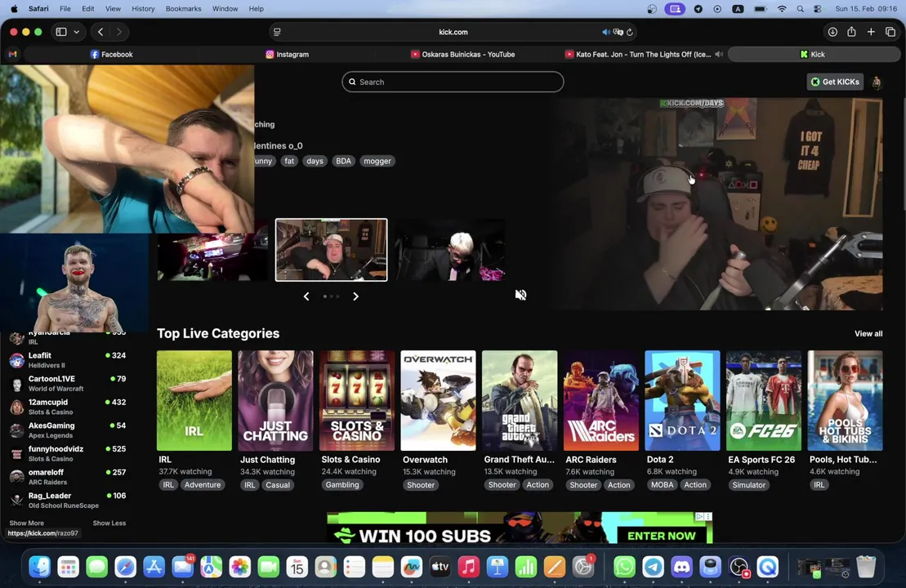The height and width of the screenshot is (588, 906).
Task: Open Discord from the Dock
Action: click(682, 568)
